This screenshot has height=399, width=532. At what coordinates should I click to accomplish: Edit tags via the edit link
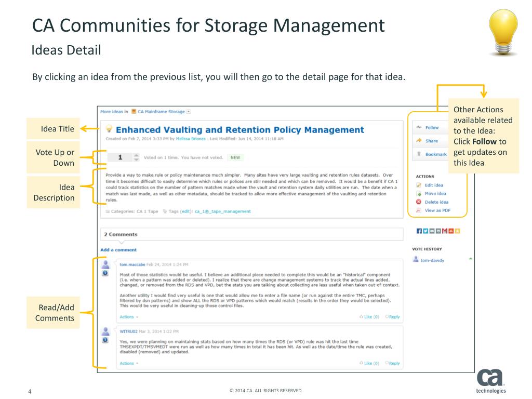(x=185, y=211)
